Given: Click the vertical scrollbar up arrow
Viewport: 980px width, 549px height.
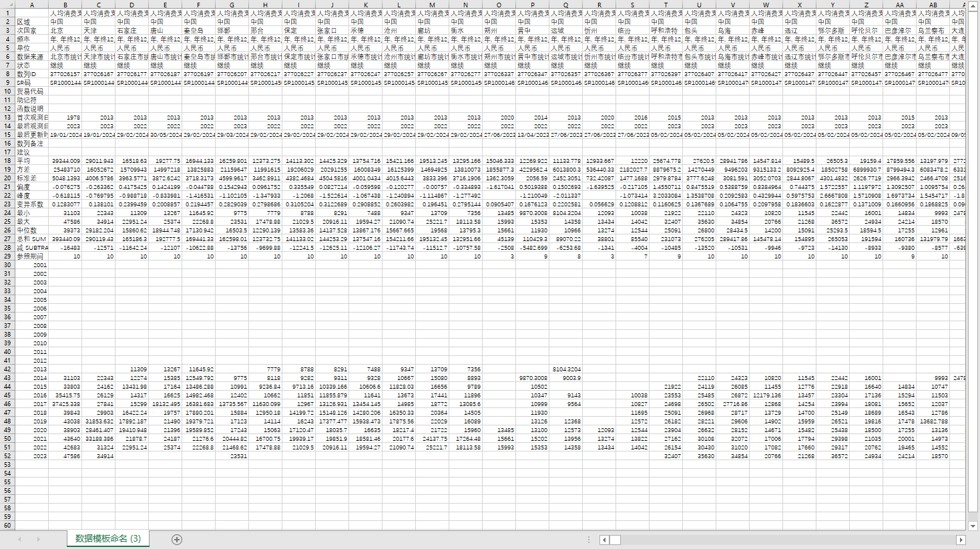Looking at the screenshot, I should coord(973,5).
